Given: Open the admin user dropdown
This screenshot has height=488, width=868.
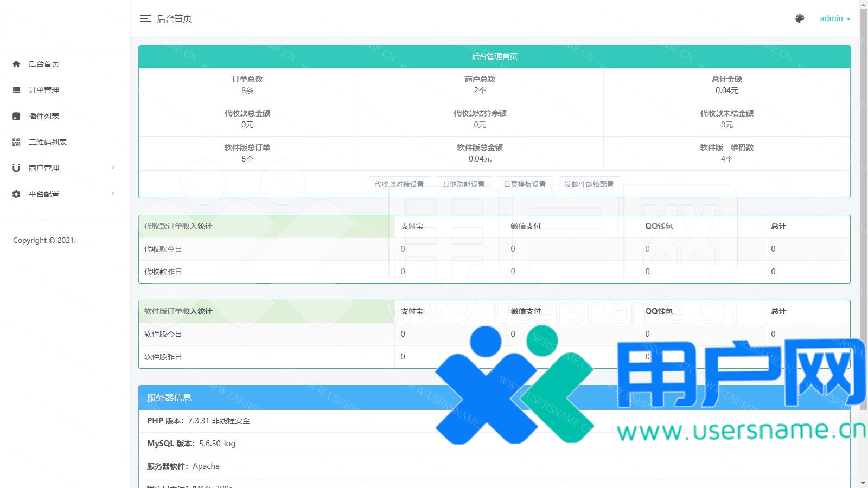Looking at the screenshot, I should pyautogui.click(x=834, y=18).
